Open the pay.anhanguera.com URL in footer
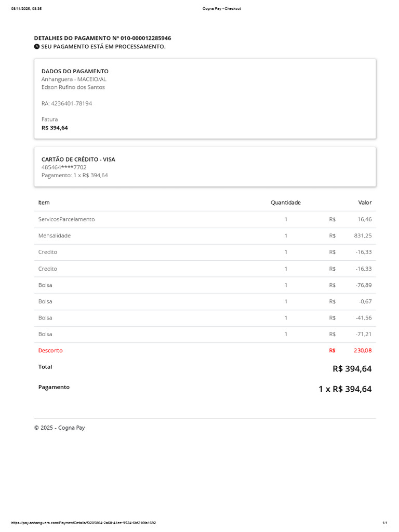The height and width of the screenshot is (532, 399). [x=84, y=523]
